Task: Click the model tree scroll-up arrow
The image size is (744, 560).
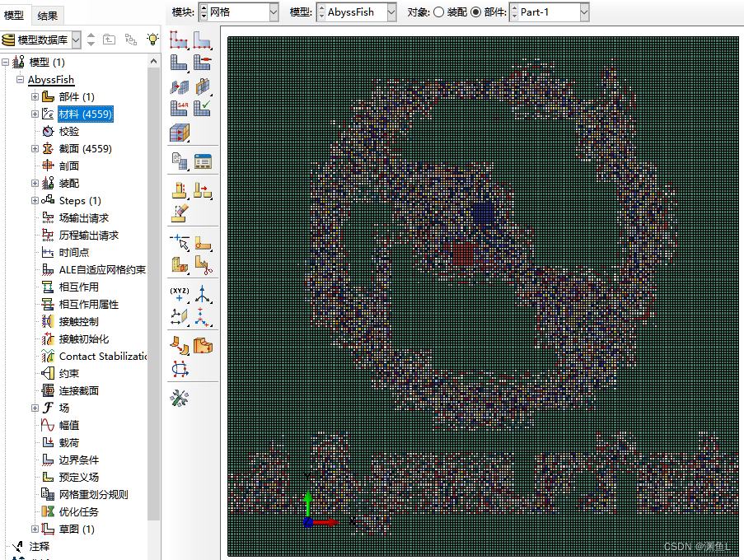Action: [153, 61]
